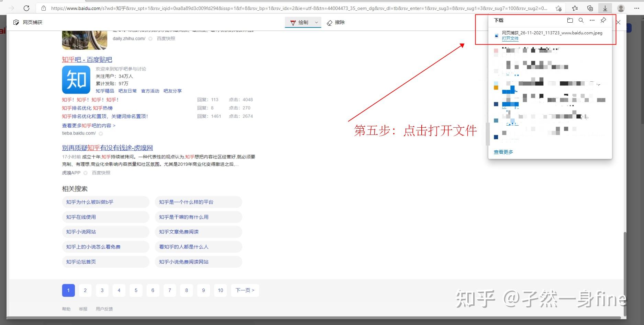644x325 pixels.
Task: Click the Downloads toolbar icon
Action: coord(605,8)
